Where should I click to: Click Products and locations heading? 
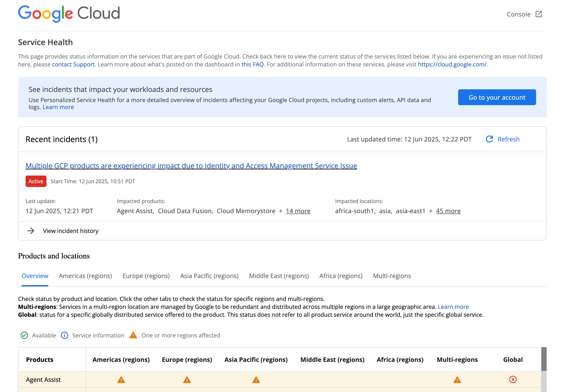pyautogui.click(x=54, y=256)
